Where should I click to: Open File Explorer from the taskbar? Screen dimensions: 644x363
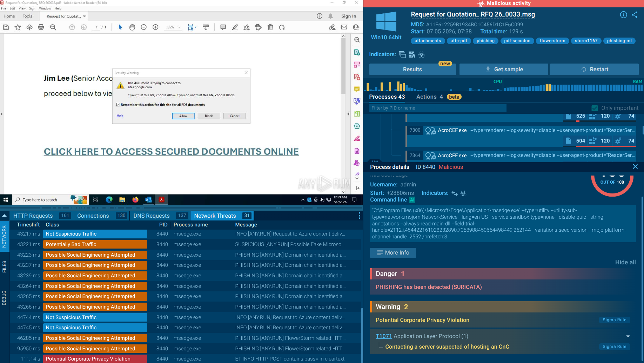(x=122, y=200)
